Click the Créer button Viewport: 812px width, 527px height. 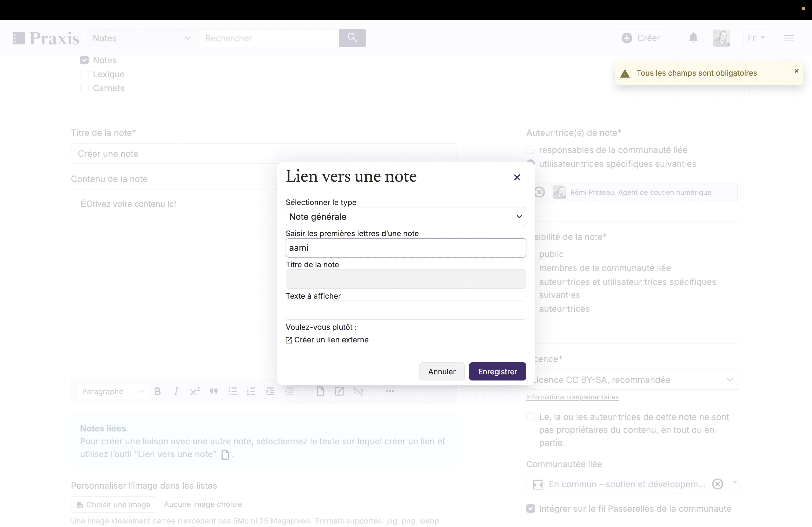[x=640, y=38]
